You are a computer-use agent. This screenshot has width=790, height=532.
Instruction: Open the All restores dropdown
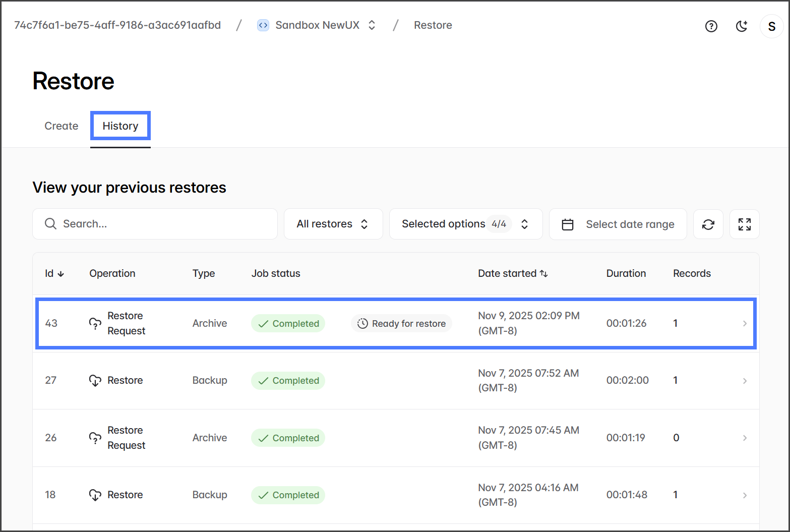[333, 224]
